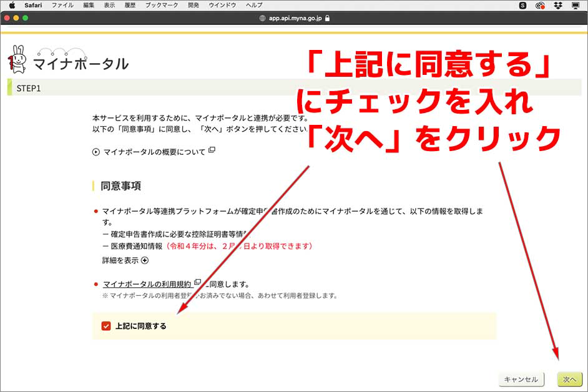Open the ブックマーク menu
588x392 pixels.
161,6
